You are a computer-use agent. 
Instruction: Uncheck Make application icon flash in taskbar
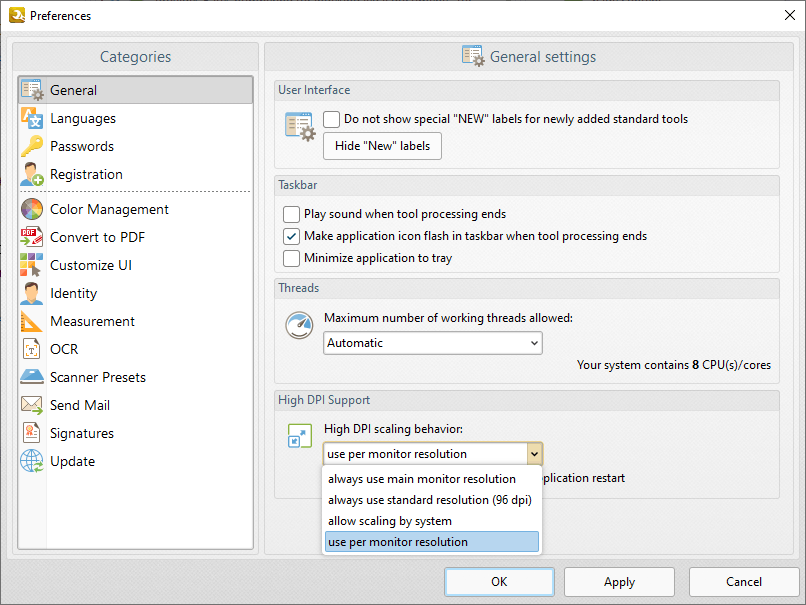coord(291,236)
